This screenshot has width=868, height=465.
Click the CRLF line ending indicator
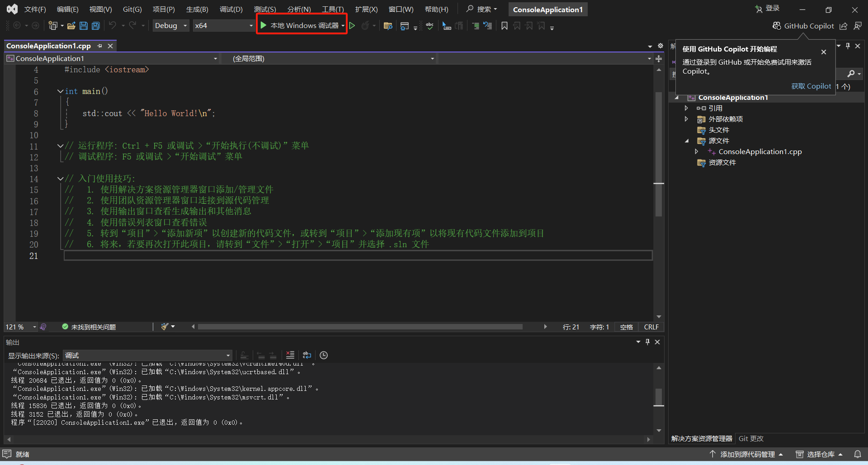(x=651, y=327)
